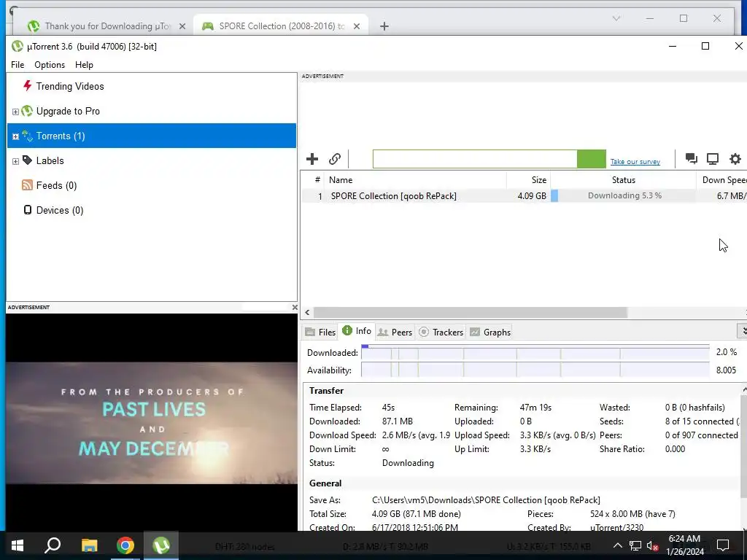Viewport: 747px width, 560px height.
Task: Click into the search input field
Action: click(x=475, y=159)
